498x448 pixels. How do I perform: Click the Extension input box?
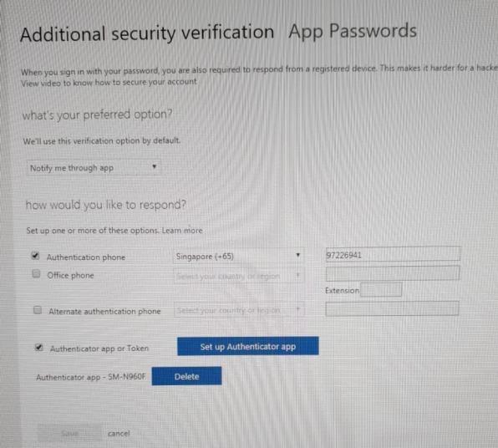pyautogui.click(x=381, y=289)
